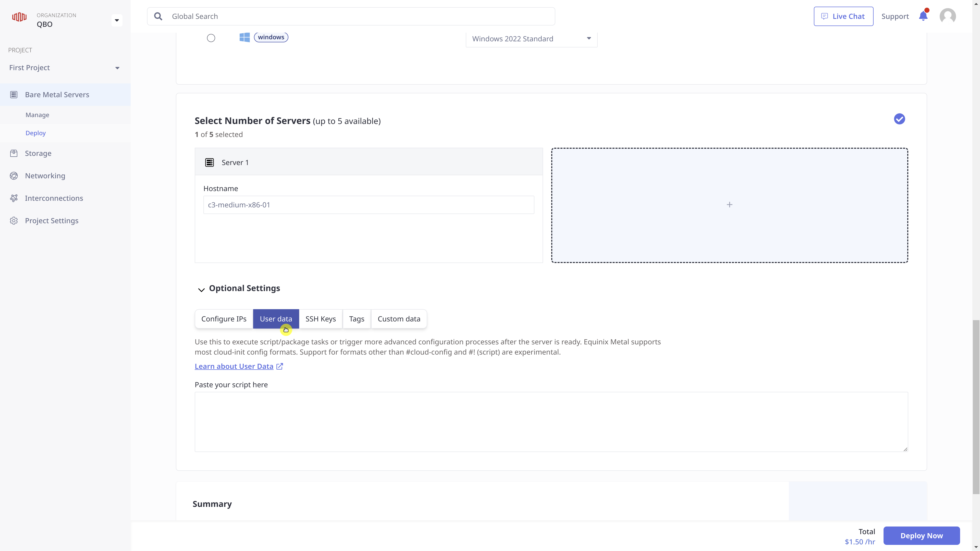Click the Server 1 card header

pos(369,162)
